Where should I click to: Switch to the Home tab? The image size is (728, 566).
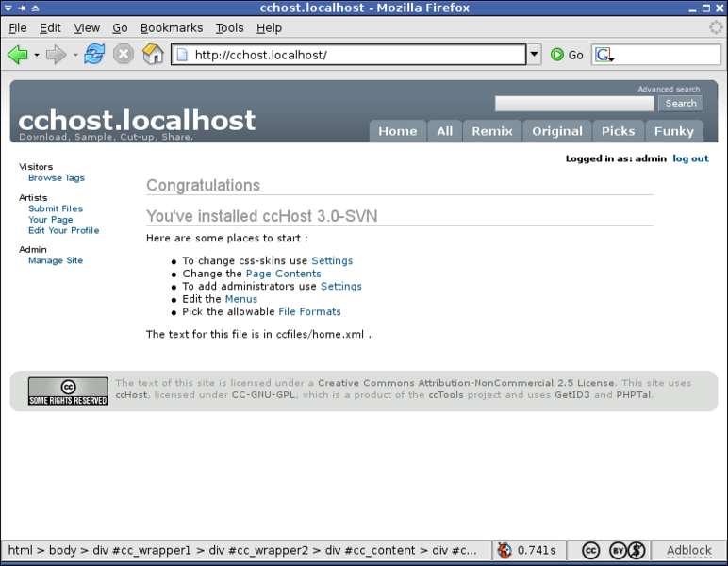[x=397, y=131]
